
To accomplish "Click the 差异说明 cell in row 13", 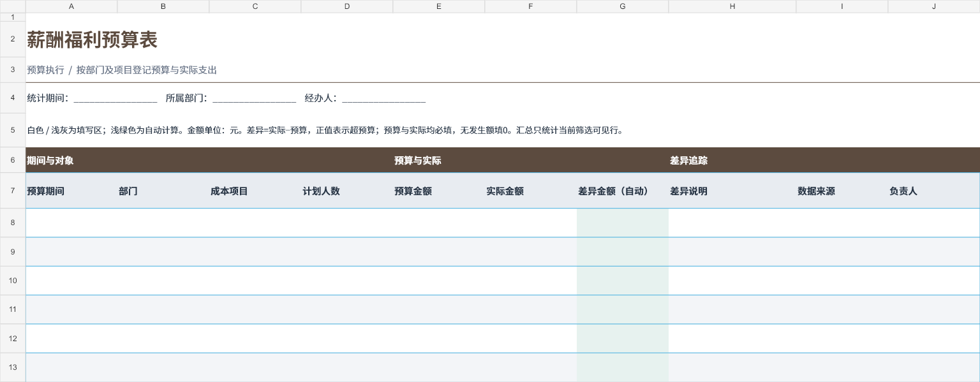I will pyautogui.click(x=732, y=367).
